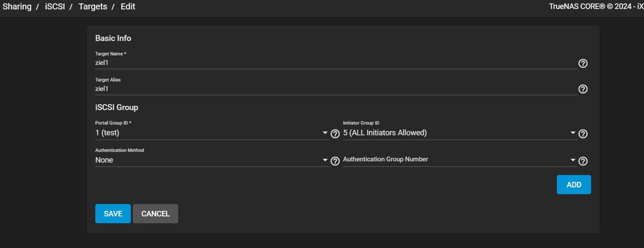The image size is (644, 248).
Task: Navigate to iSCSI breadcrumb item
Action: click(55, 7)
